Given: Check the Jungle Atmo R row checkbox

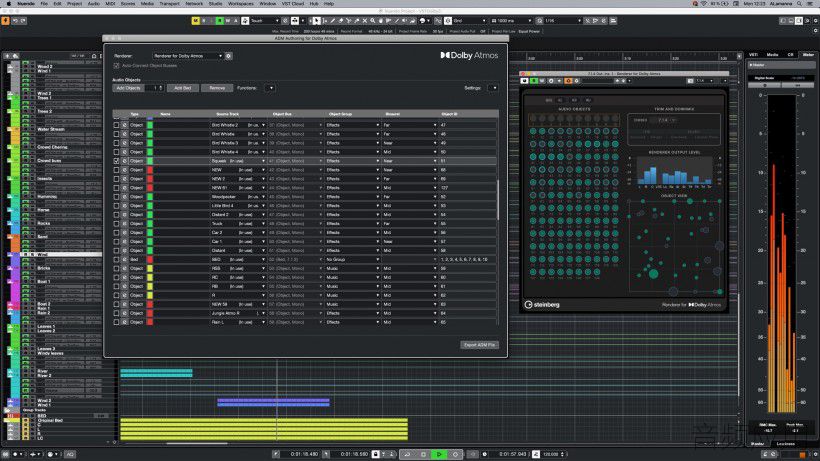Looking at the screenshot, I should (116, 313).
